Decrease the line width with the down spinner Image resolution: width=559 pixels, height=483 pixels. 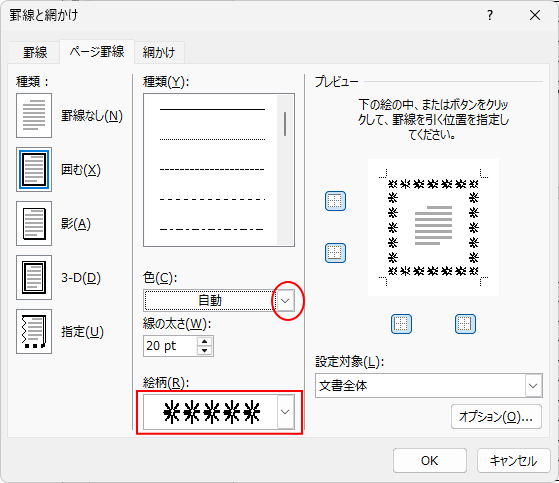pyautogui.click(x=204, y=350)
